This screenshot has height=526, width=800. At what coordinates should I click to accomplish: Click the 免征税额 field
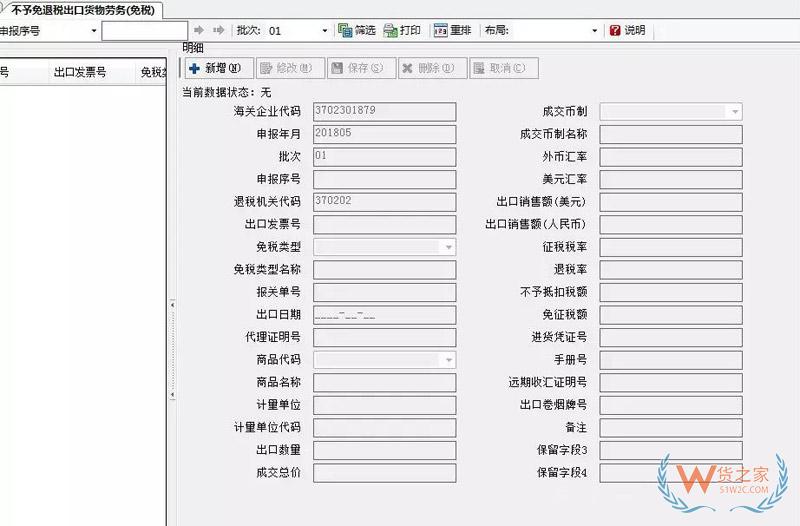coord(671,315)
